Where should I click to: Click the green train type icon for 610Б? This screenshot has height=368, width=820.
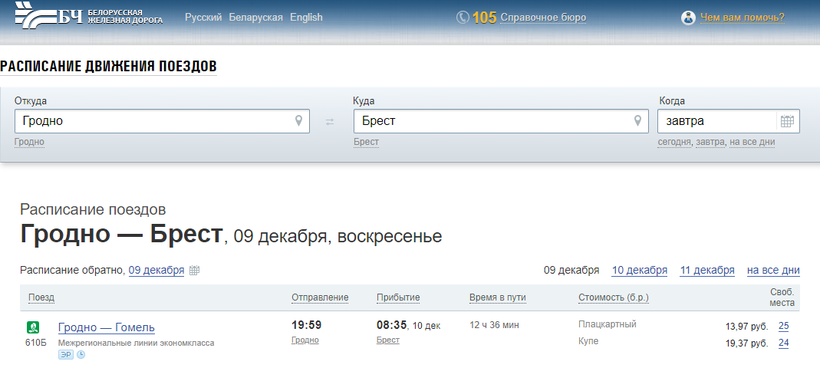tap(33, 327)
